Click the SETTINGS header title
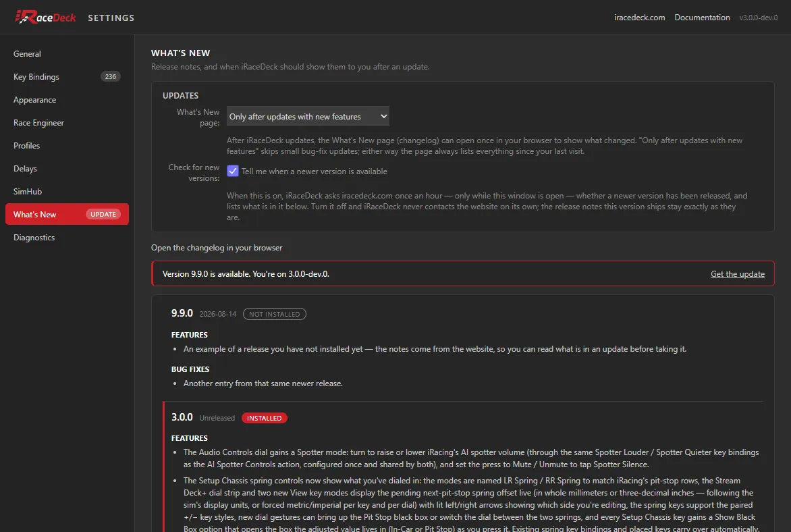 pyautogui.click(x=111, y=18)
